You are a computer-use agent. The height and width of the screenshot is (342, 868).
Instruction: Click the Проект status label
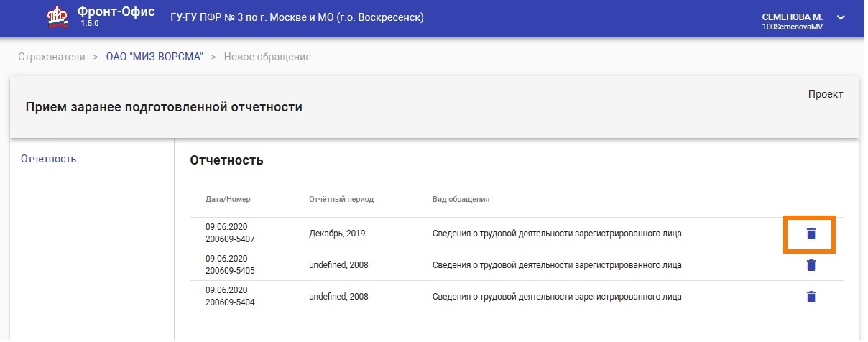826,94
